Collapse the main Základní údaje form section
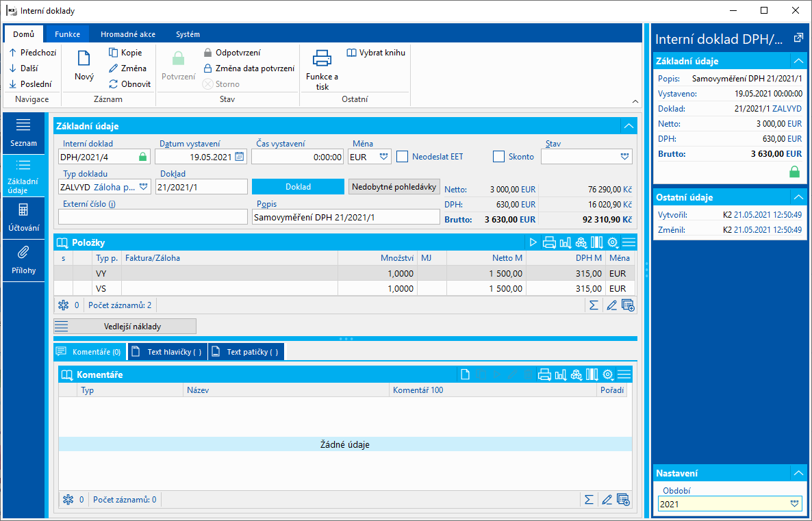The width and height of the screenshot is (812, 521). [x=629, y=126]
